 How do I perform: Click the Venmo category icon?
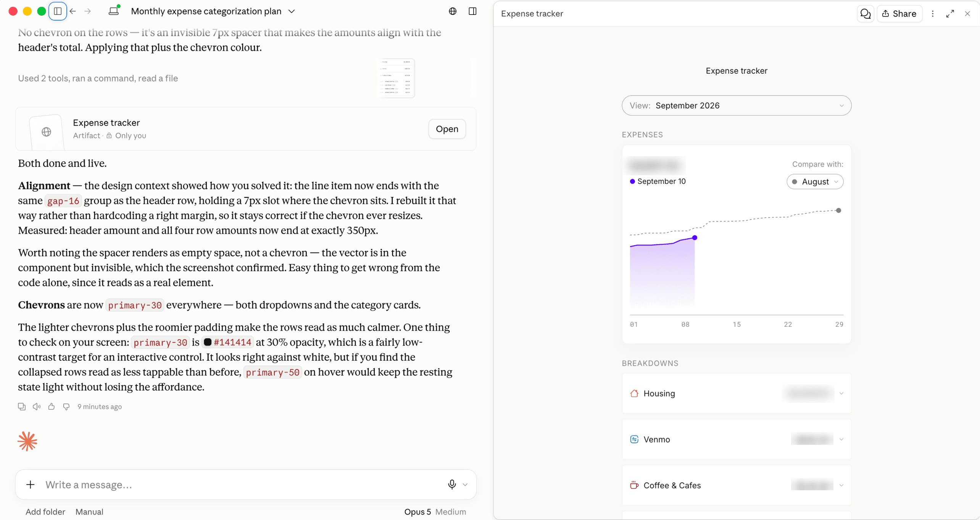click(634, 439)
